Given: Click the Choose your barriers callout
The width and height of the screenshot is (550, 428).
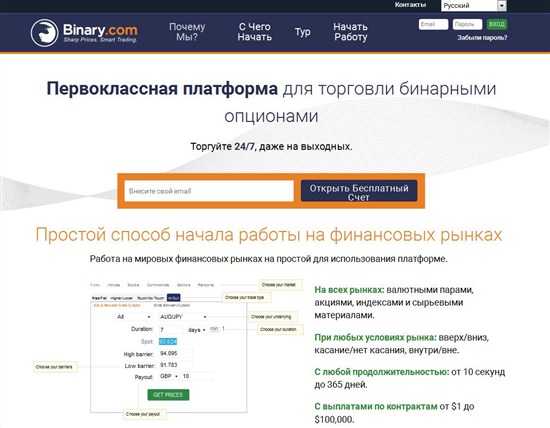Looking at the screenshot, I should tap(55, 367).
